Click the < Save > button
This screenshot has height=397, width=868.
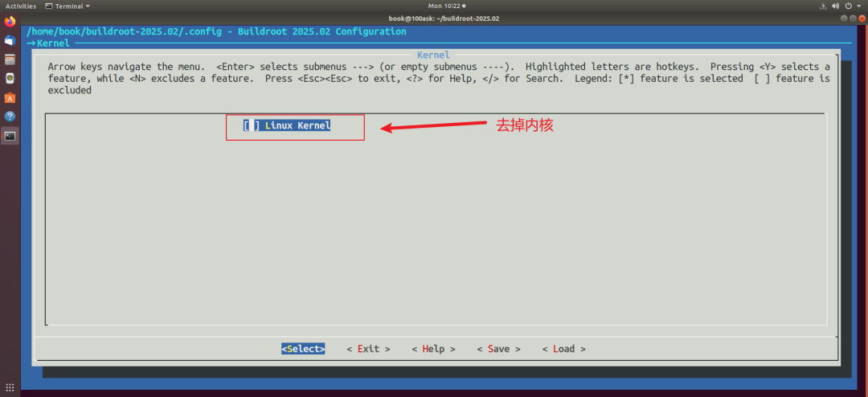[499, 349]
